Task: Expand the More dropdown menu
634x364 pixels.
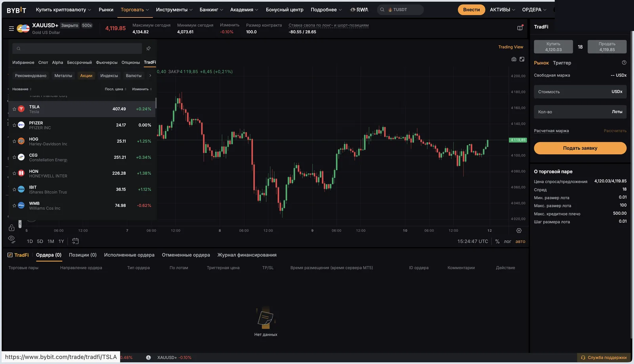Action: pyautogui.click(x=326, y=10)
